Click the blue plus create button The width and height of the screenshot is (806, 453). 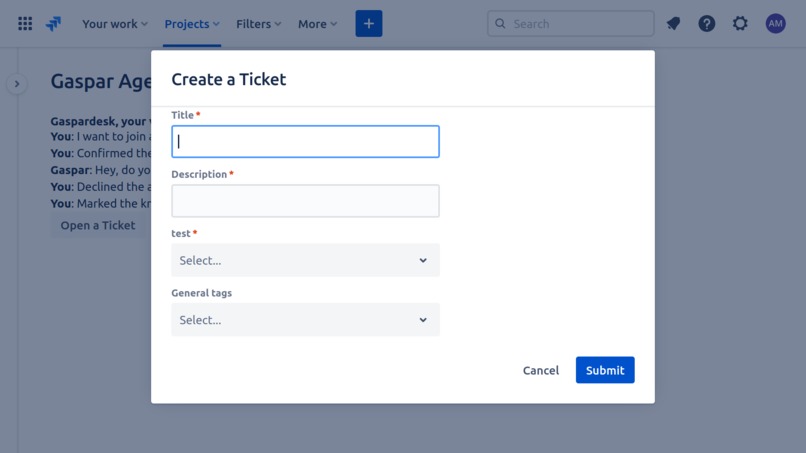click(369, 24)
